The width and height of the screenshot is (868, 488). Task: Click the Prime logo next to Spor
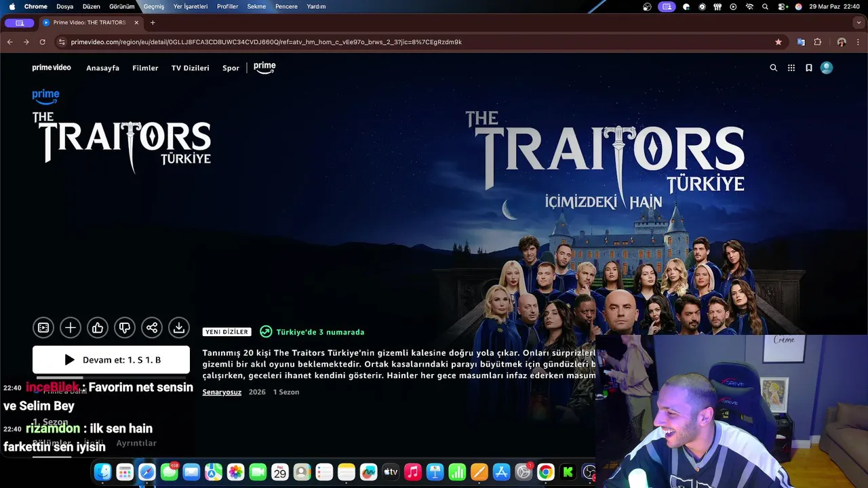click(x=264, y=68)
